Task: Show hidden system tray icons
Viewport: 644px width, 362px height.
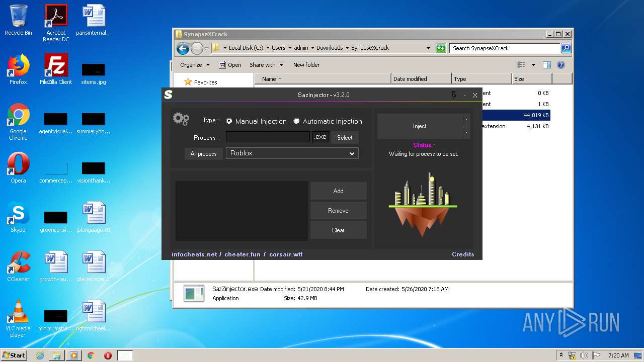Action: tap(561, 355)
